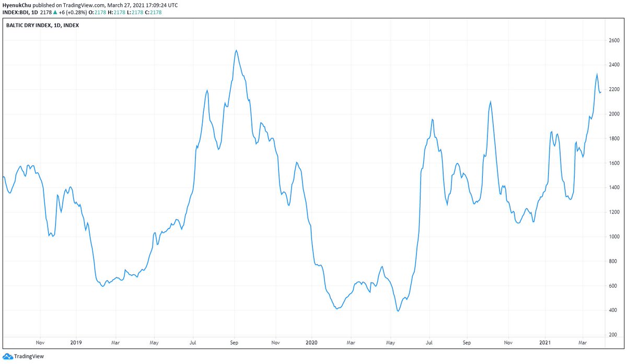
Task: Click the 'BALTIC DRY INDEX, 1D, INDEX' chart title
Action: [42, 25]
